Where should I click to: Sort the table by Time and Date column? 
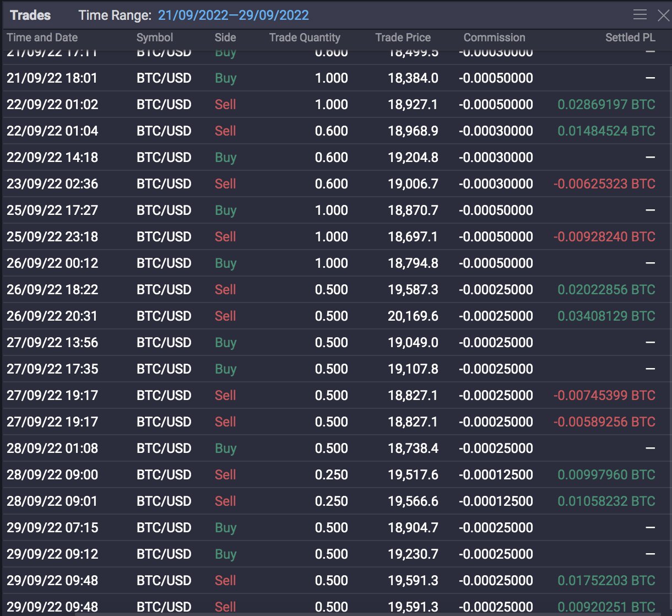tap(42, 37)
